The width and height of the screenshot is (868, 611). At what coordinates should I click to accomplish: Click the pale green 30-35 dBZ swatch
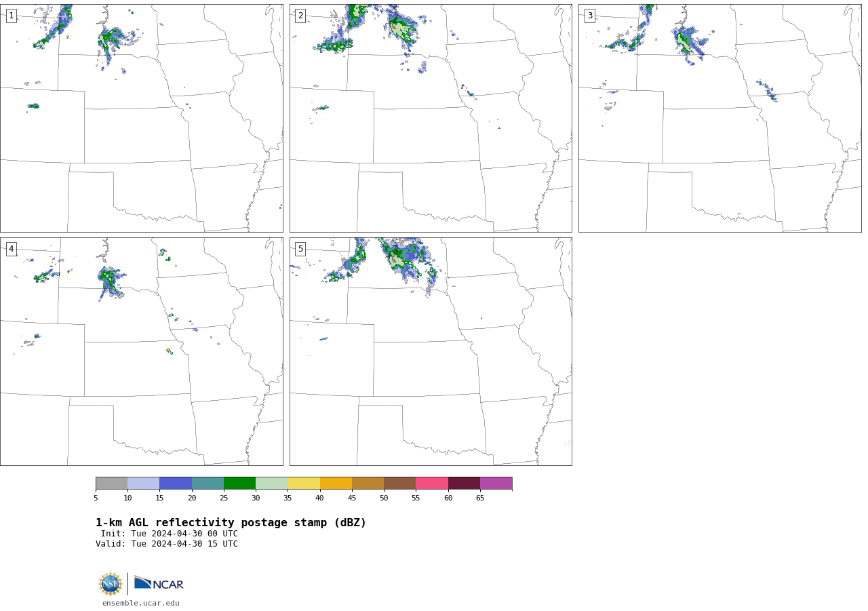[x=272, y=484]
